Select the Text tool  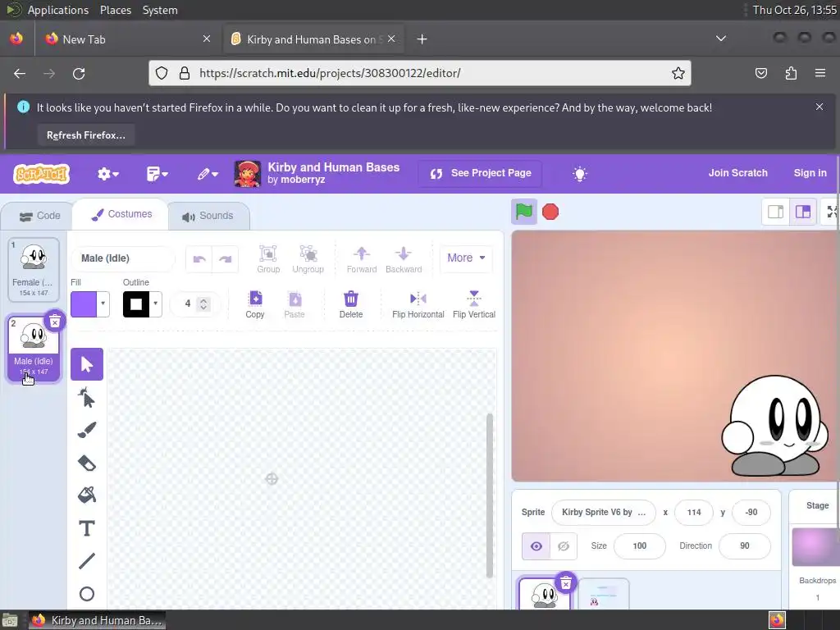pyautogui.click(x=87, y=528)
